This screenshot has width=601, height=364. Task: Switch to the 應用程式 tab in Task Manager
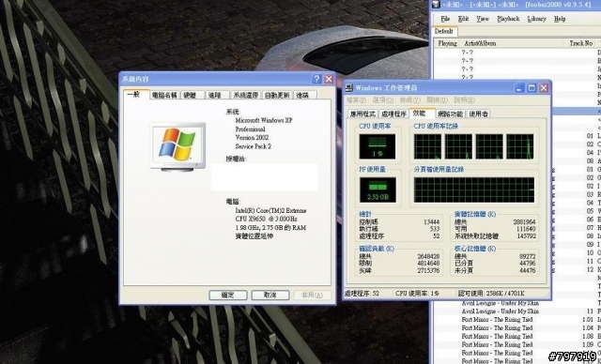point(362,114)
